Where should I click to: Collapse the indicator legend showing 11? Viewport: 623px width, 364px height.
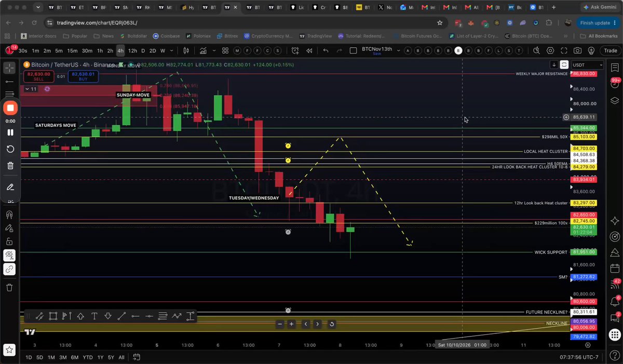(x=32, y=89)
